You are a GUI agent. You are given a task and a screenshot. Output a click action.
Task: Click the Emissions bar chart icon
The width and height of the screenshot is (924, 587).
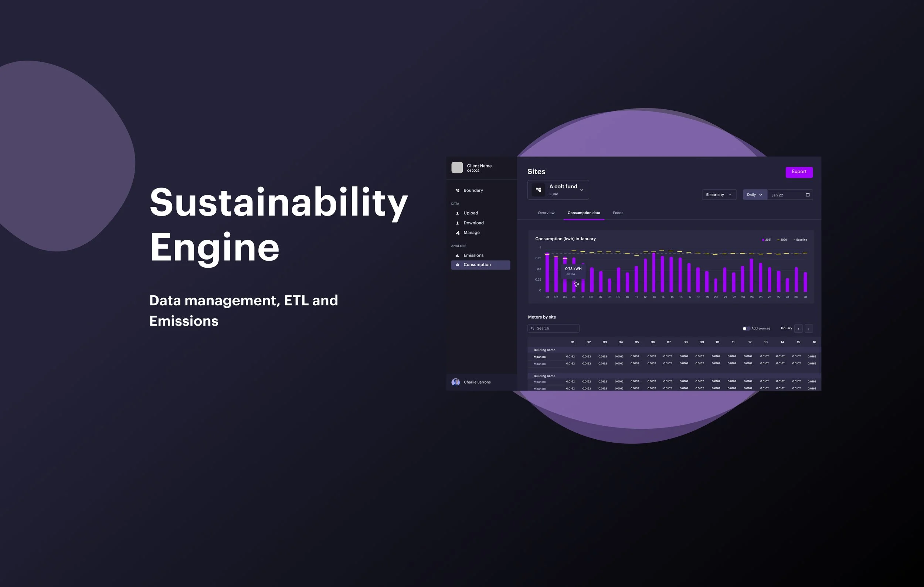coord(458,256)
